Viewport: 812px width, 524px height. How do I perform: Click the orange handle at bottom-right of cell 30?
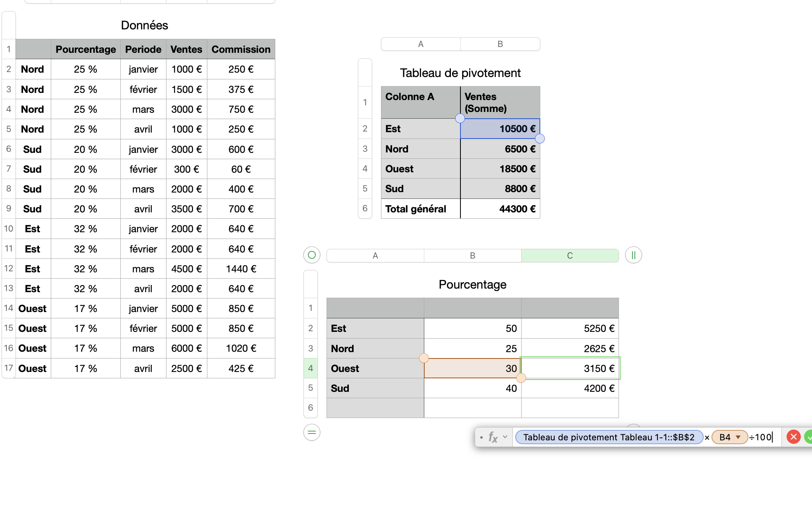(x=521, y=378)
